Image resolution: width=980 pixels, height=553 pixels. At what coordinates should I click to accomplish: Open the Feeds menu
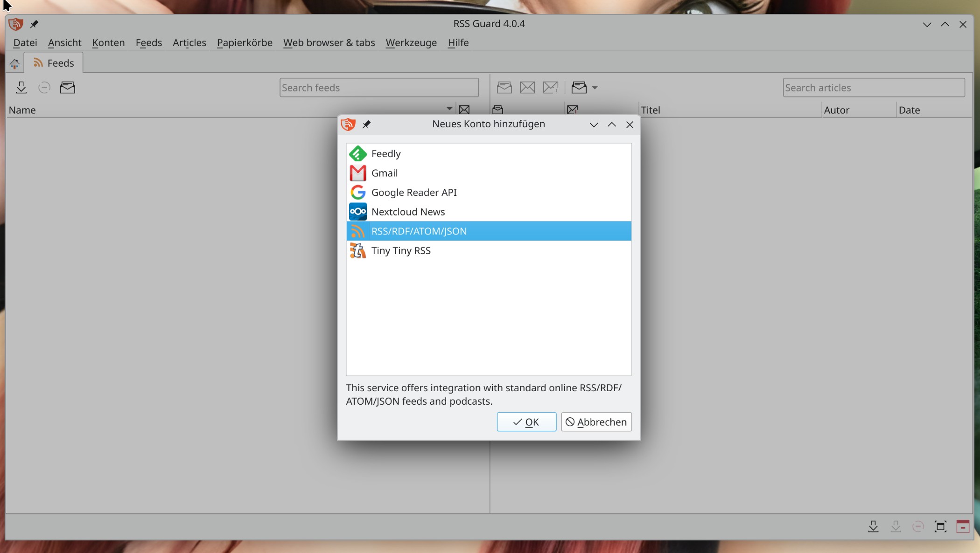click(x=149, y=42)
